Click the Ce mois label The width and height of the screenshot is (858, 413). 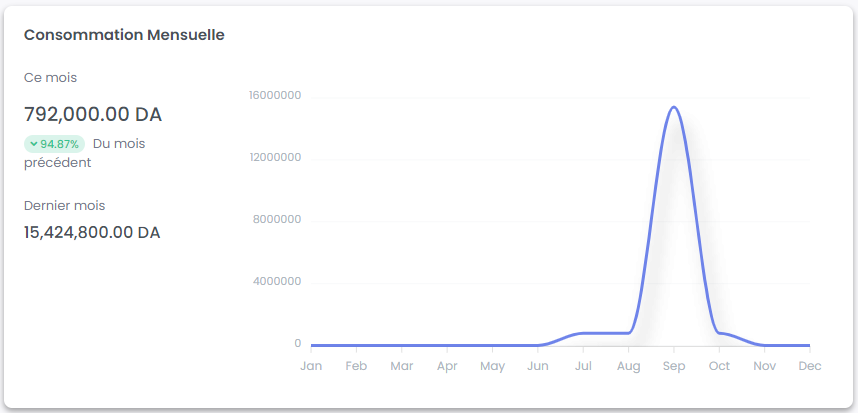(x=50, y=77)
